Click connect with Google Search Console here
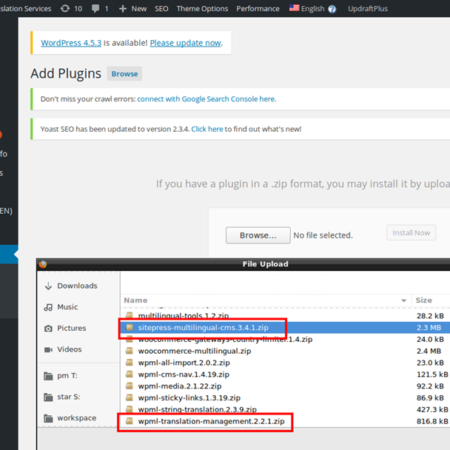The width and height of the screenshot is (450, 450). coord(206,99)
